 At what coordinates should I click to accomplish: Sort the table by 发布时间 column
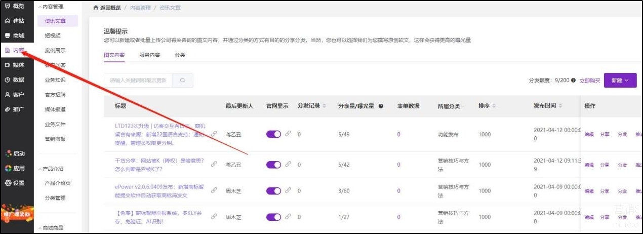[x=560, y=106]
